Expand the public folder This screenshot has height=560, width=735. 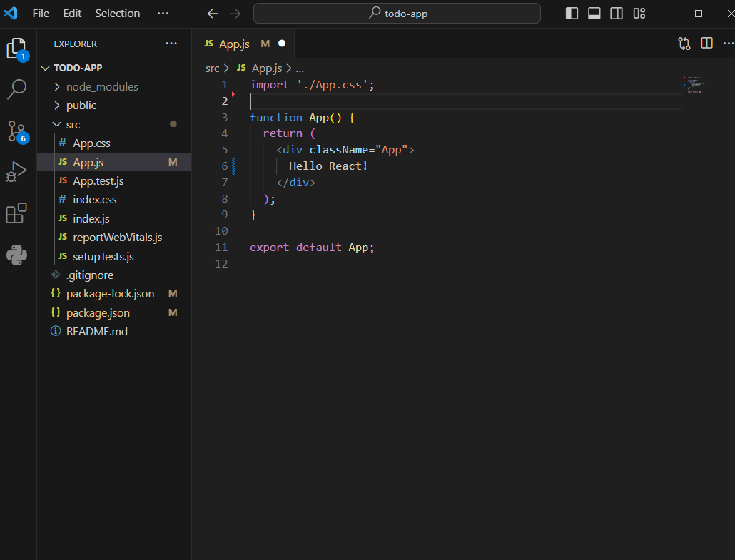point(81,105)
